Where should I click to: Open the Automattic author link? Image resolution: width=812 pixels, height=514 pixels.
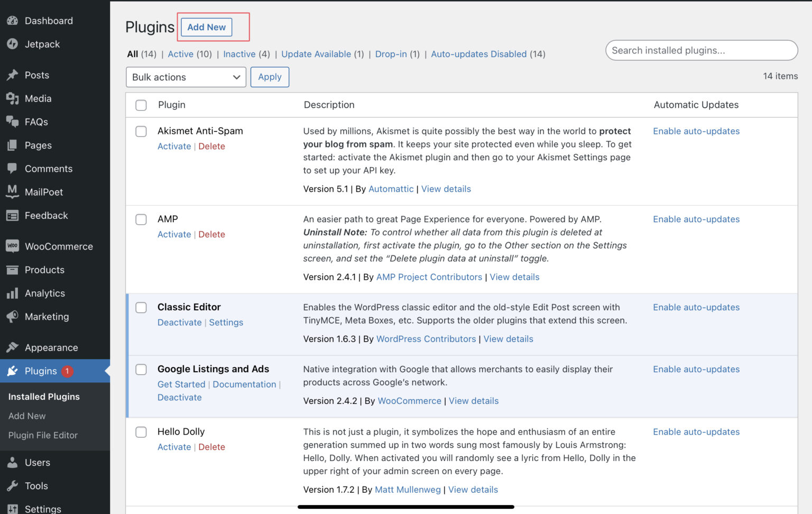pos(391,189)
